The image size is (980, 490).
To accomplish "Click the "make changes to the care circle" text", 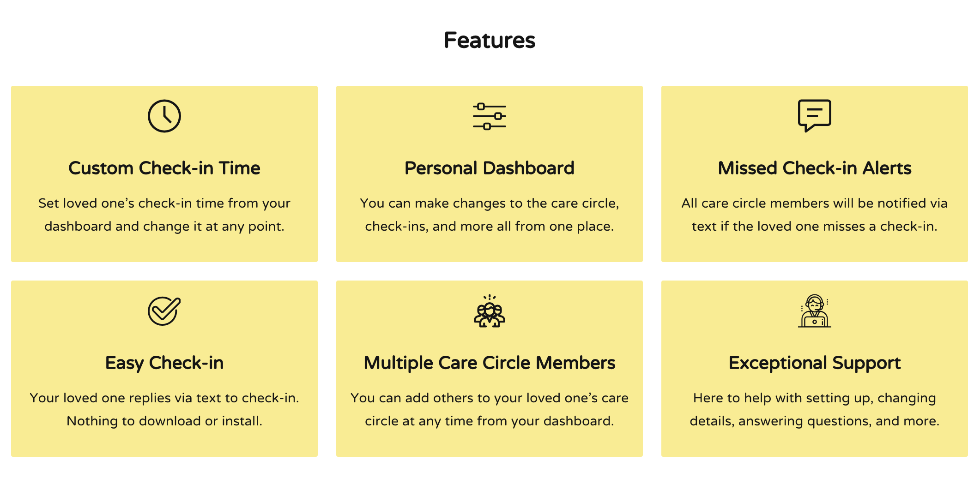I will click(x=489, y=203).
